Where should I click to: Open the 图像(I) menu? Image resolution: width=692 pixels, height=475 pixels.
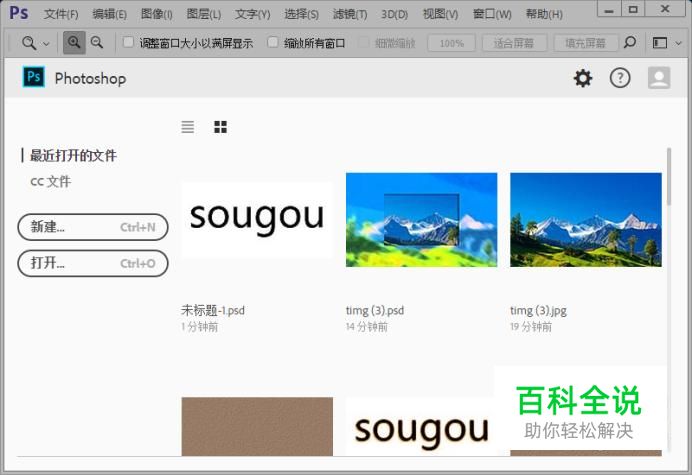tap(156, 14)
